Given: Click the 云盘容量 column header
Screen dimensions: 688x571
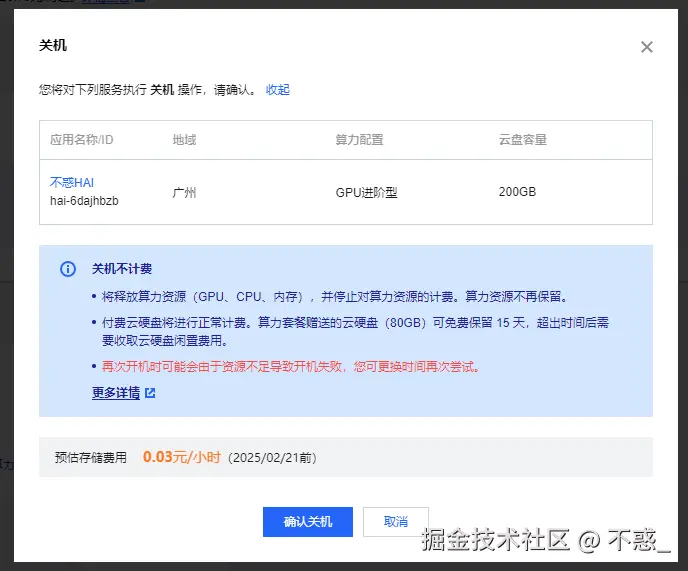Looking at the screenshot, I should pyautogui.click(x=523, y=140).
